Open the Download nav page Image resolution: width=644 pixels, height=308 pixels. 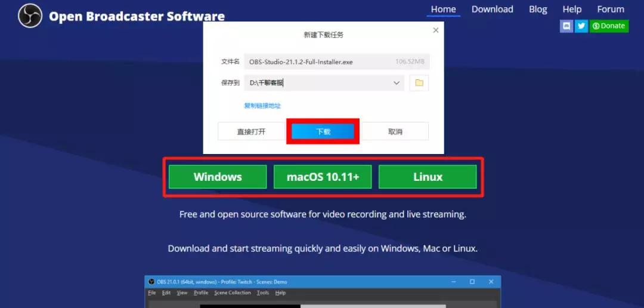coord(492,9)
